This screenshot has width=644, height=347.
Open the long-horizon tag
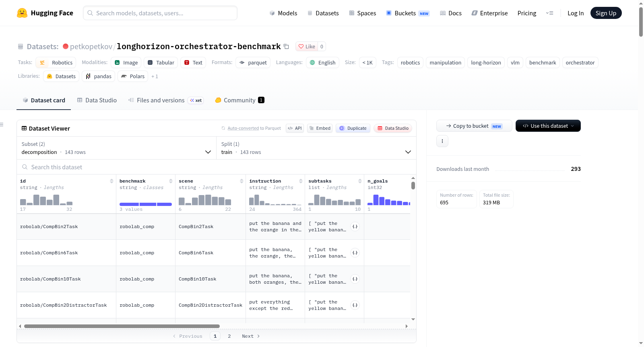pos(486,62)
